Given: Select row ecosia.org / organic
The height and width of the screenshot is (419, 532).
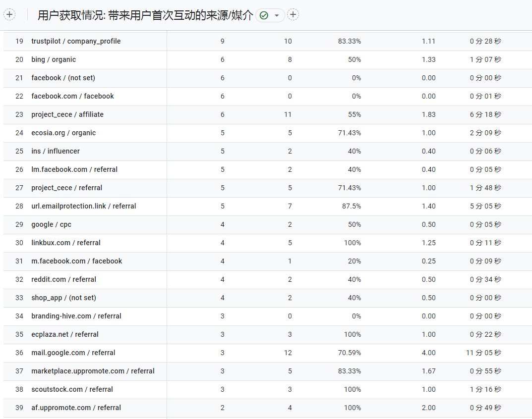Looking at the screenshot, I should coord(268,133).
